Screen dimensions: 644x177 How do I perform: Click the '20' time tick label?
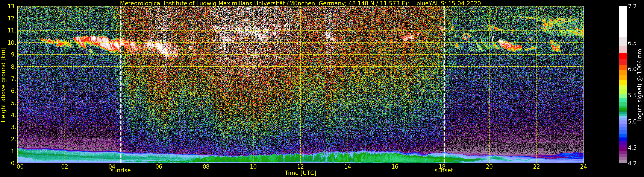(489, 167)
